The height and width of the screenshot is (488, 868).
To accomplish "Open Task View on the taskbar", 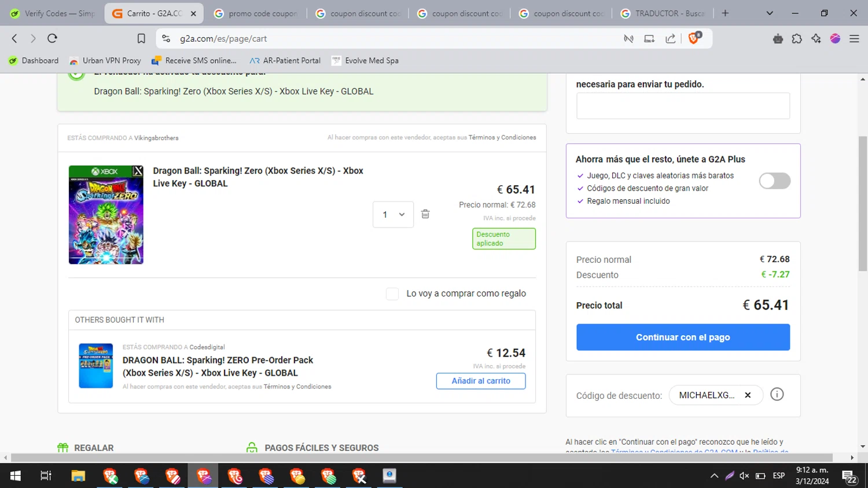I will click(x=46, y=476).
